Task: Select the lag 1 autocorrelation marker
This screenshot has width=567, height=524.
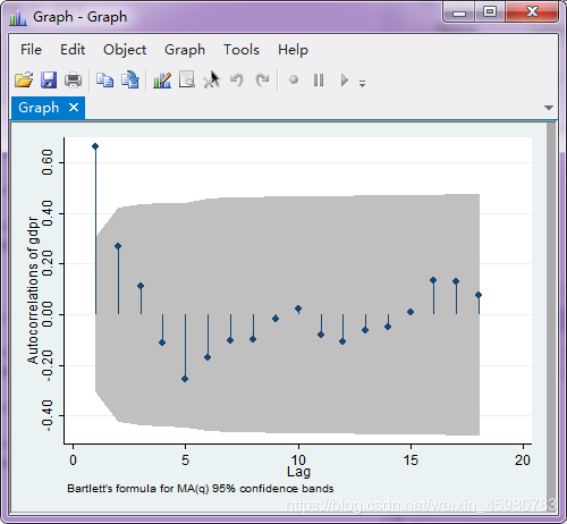Action: [x=95, y=146]
